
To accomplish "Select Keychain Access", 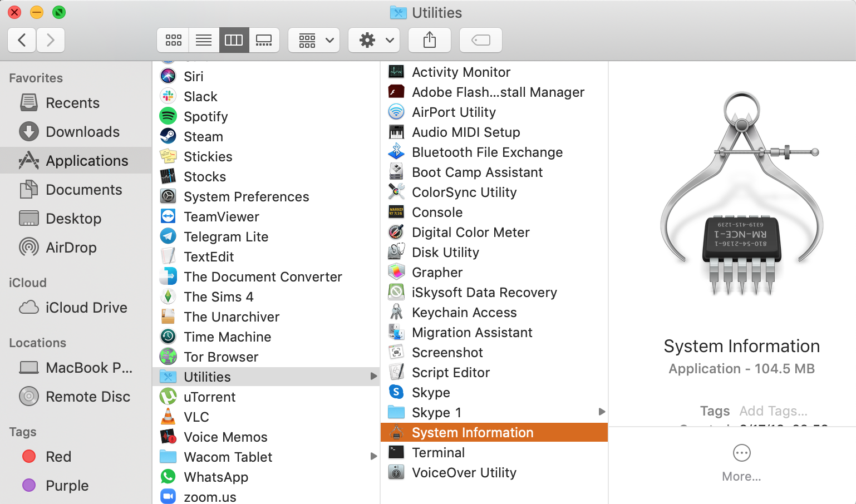I will tap(494, 312).
